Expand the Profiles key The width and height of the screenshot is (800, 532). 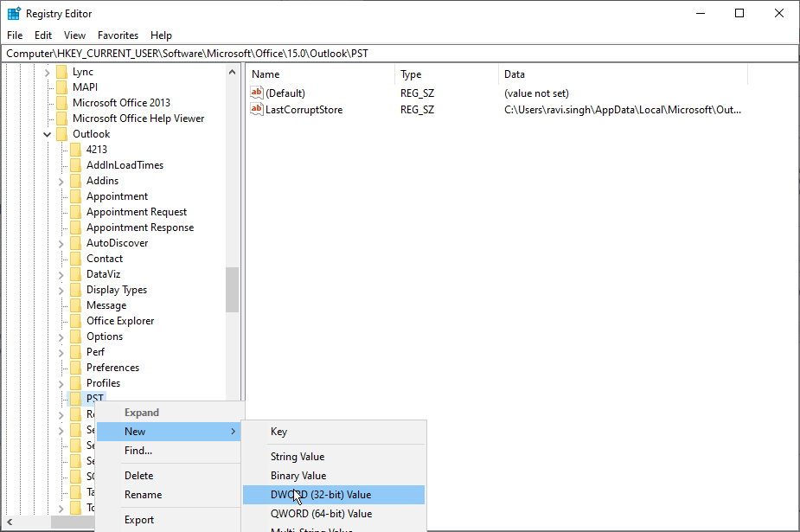tap(61, 383)
